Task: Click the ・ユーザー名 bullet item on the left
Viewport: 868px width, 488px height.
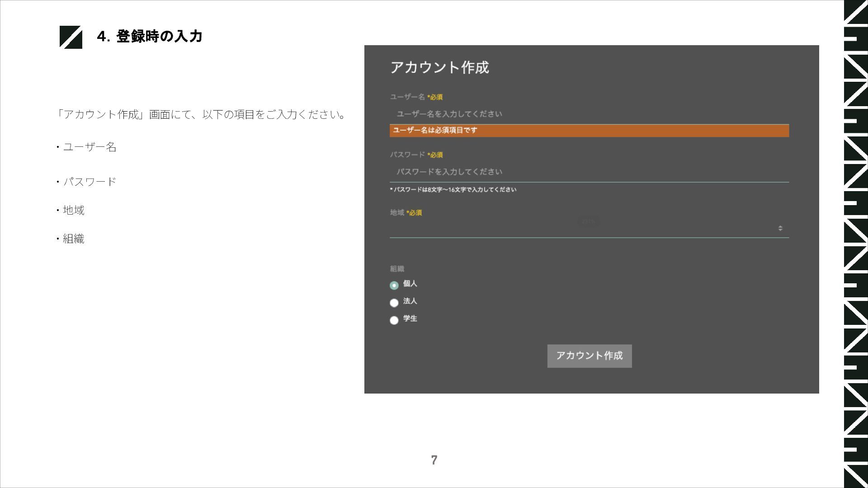Action: (x=86, y=147)
